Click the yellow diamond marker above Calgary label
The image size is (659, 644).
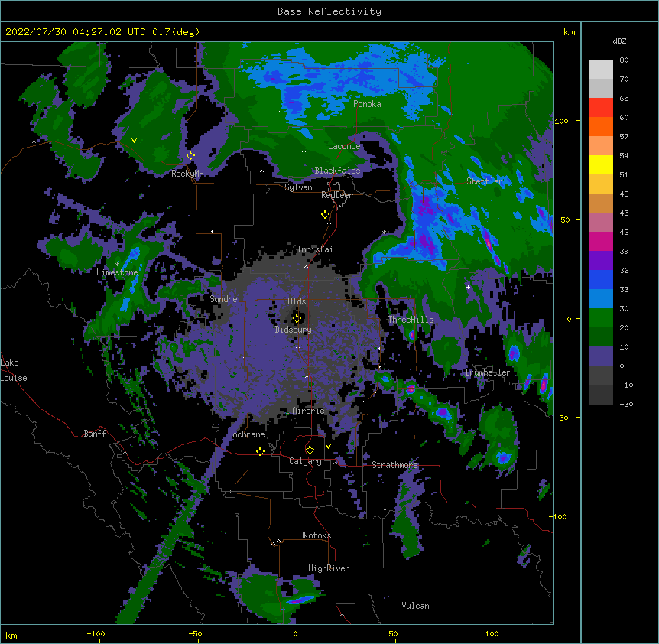[310, 450]
